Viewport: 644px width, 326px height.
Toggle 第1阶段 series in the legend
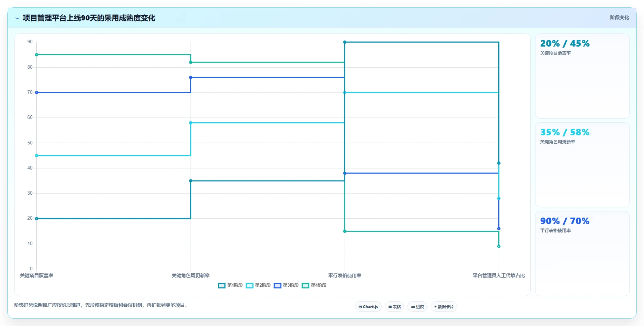pyautogui.click(x=231, y=285)
